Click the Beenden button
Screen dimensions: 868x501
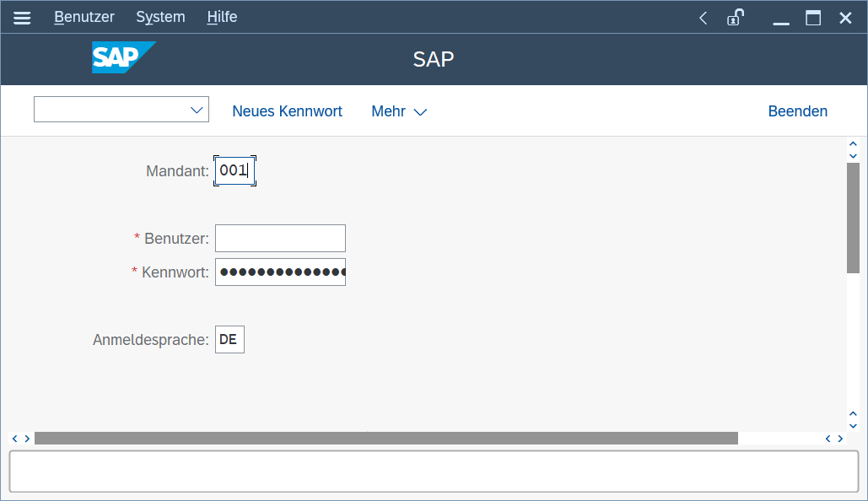[x=798, y=111]
